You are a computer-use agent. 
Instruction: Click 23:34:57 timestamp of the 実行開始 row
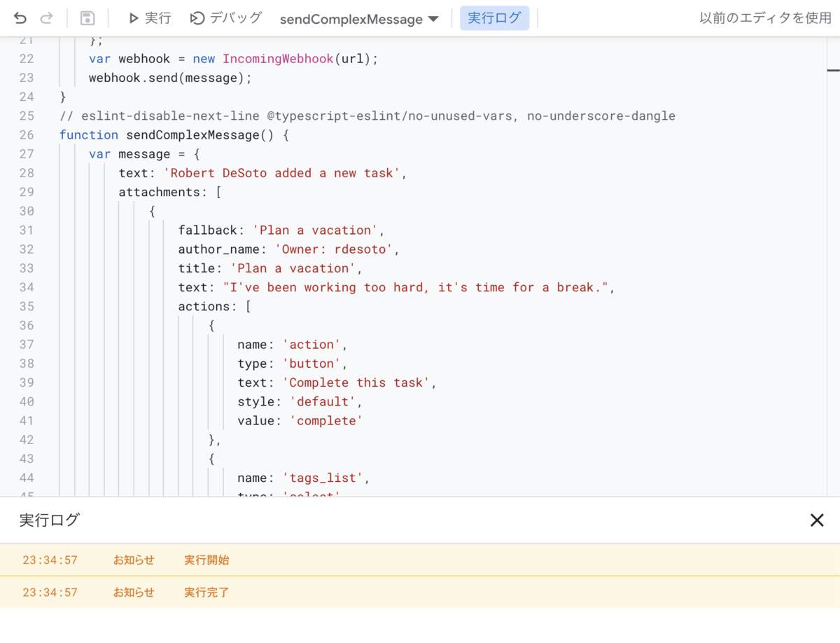click(50, 560)
